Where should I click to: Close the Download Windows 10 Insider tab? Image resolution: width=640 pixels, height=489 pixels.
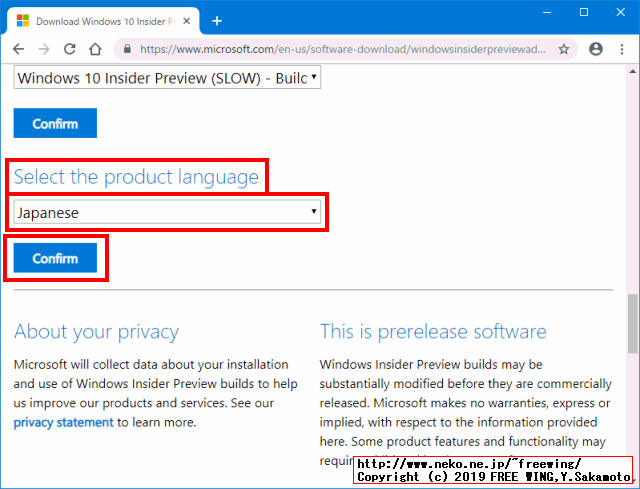tap(187, 21)
